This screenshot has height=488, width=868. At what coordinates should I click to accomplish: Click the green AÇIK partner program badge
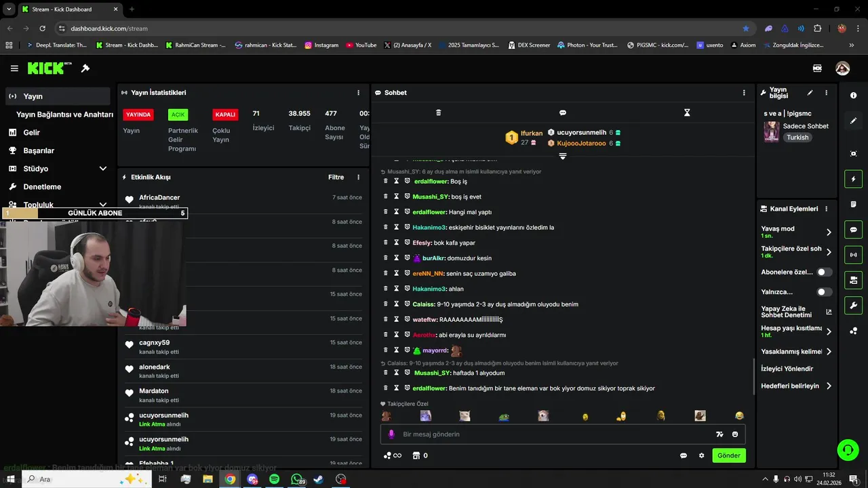coord(178,115)
